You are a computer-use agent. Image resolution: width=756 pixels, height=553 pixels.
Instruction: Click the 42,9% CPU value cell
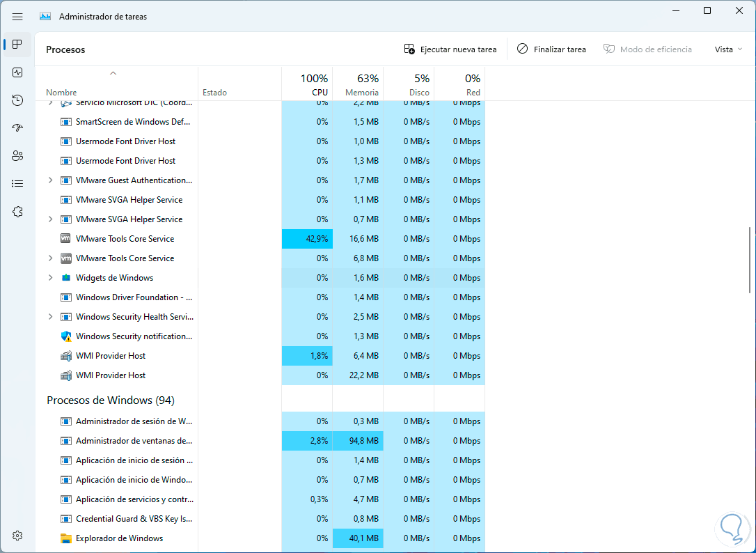[x=307, y=239]
